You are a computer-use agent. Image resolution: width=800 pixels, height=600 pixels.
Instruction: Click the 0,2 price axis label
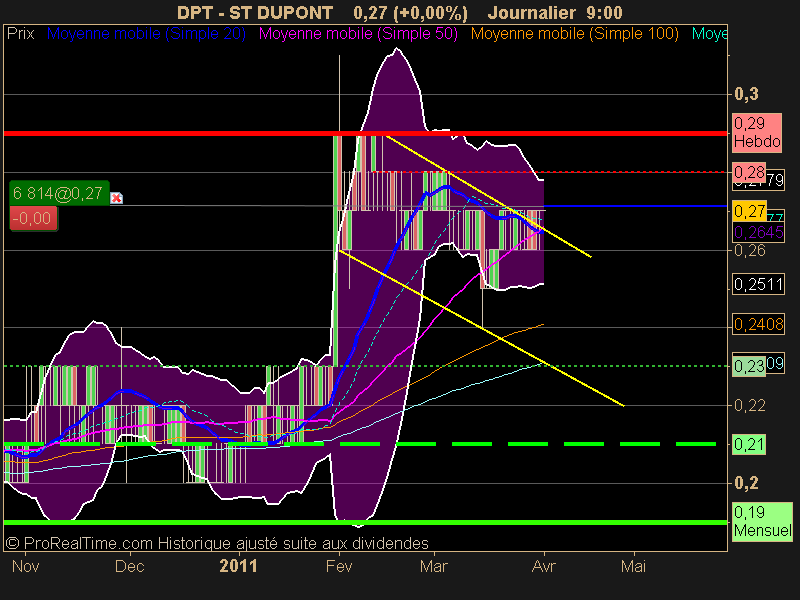tap(746, 483)
